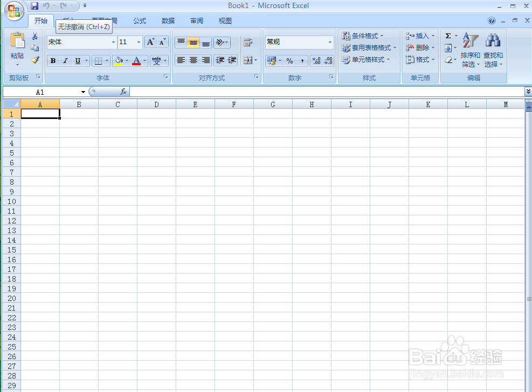The width and height of the screenshot is (532, 392).
Task: Decrease font size with the smaller A
Action: tap(162, 42)
